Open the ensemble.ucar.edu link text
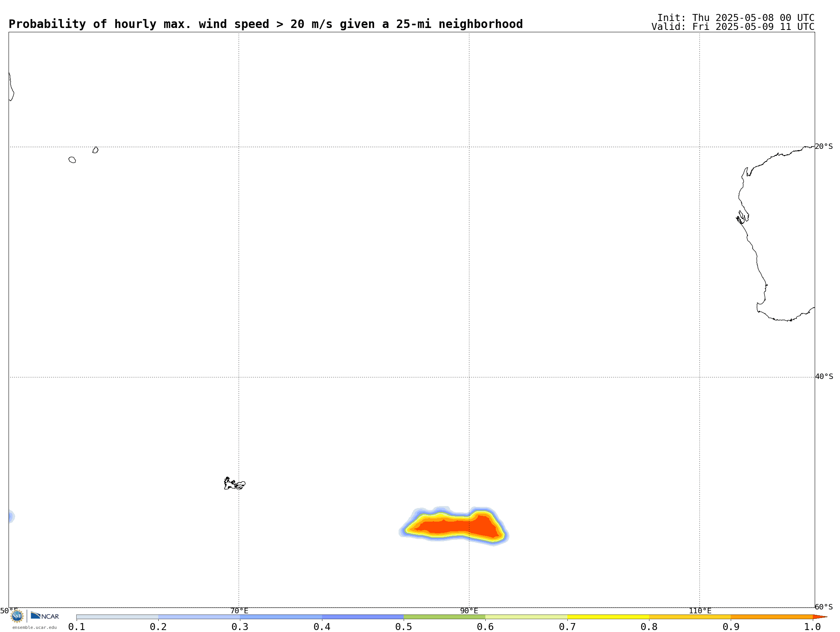The image size is (840, 632). (x=34, y=627)
